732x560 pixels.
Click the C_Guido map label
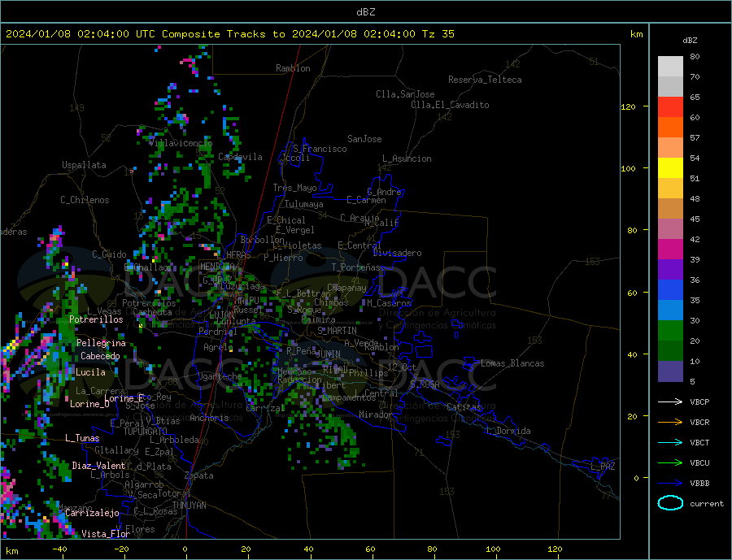[109, 254]
